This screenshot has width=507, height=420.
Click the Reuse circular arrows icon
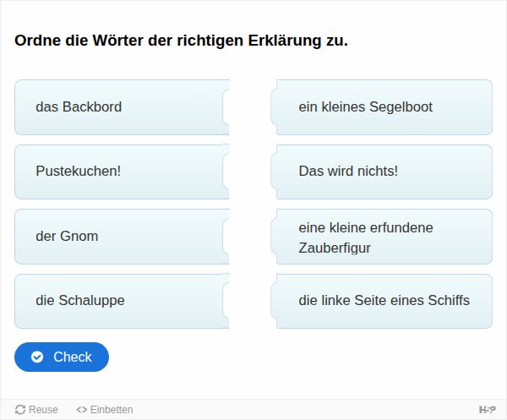20,409
